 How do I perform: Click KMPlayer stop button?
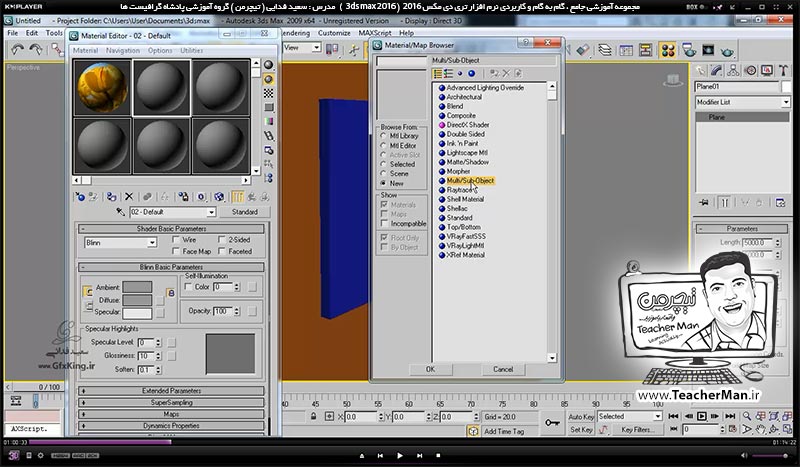coord(438,455)
